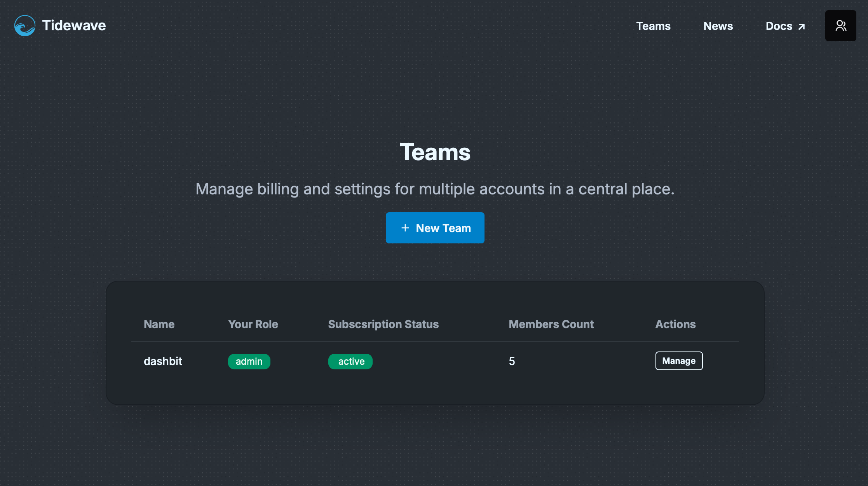Click the plus icon in New Team

click(x=405, y=228)
